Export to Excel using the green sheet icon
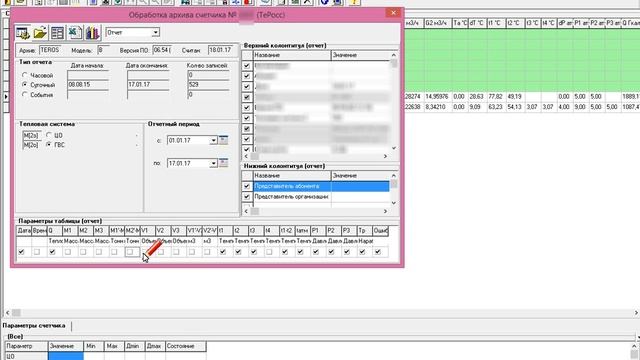The width and height of the screenshot is (640, 360). [75, 33]
